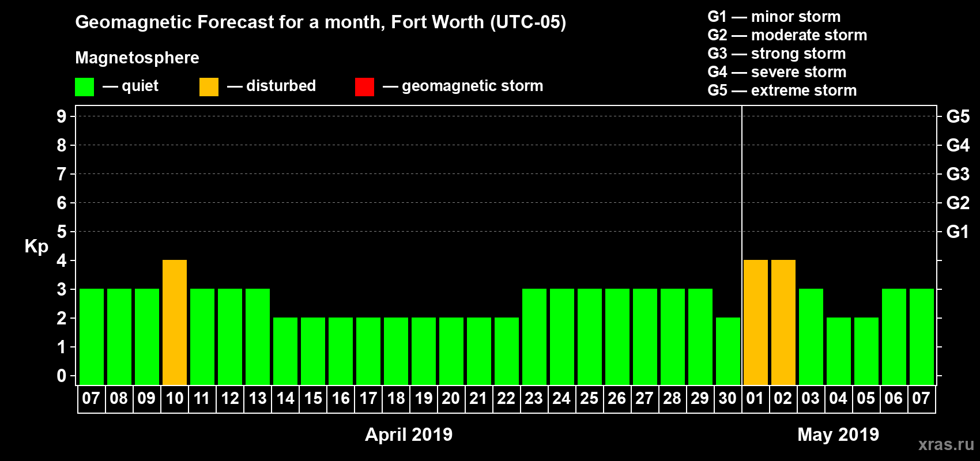Click the date cell 18
Screen dimensions: 980x461
pos(396,399)
